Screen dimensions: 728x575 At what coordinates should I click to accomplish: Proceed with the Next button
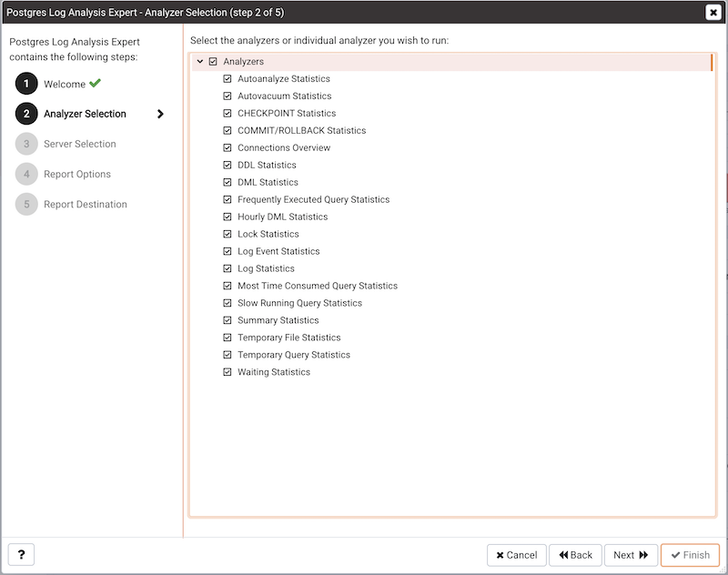pyautogui.click(x=631, y=555)
